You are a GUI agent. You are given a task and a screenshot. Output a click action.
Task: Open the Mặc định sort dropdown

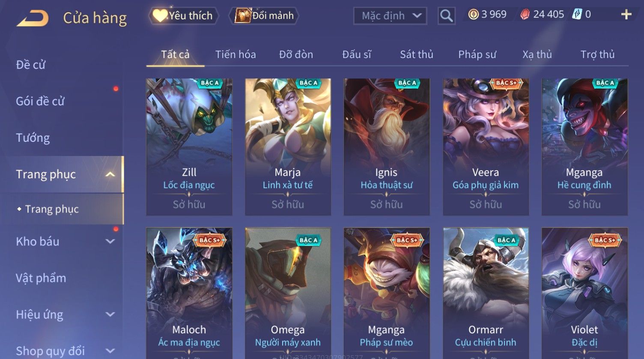point(390,16)
